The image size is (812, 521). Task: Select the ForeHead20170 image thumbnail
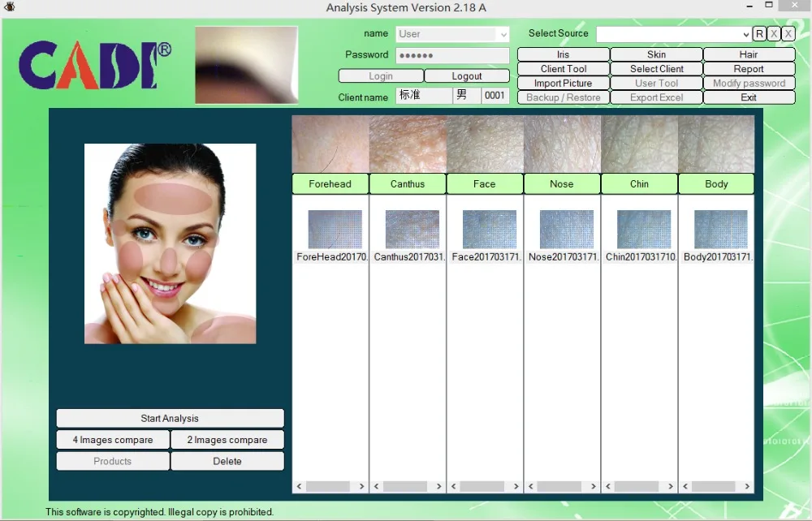335,229
